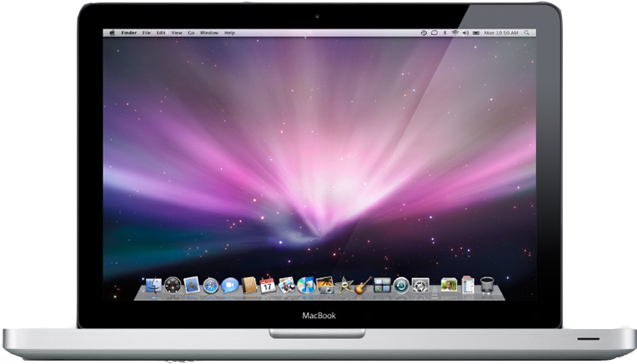This screenshot has width=637, height=364.
Task: Launch Dashboard from the dock
Action: tap(173, 286)
